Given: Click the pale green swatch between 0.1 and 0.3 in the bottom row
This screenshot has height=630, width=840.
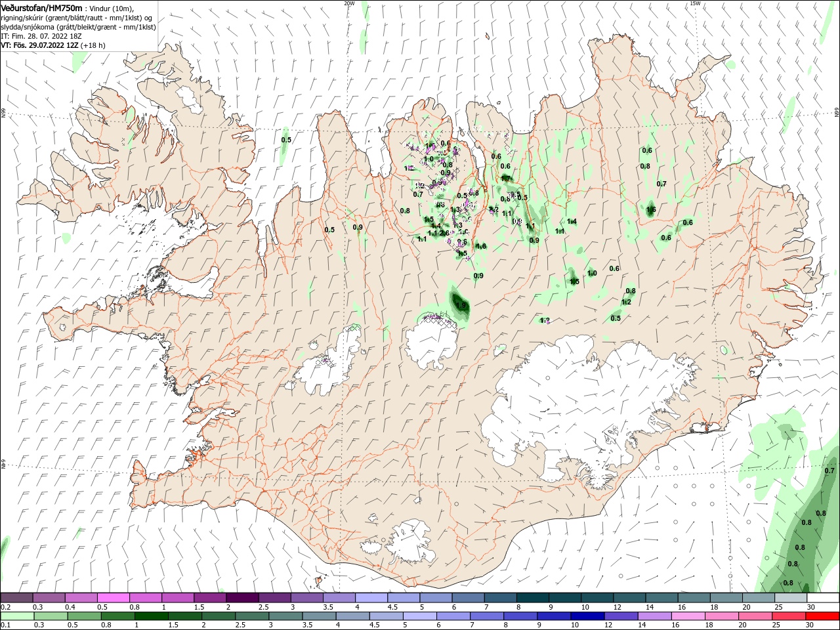Looking at the screenshot, I should 16,616.
